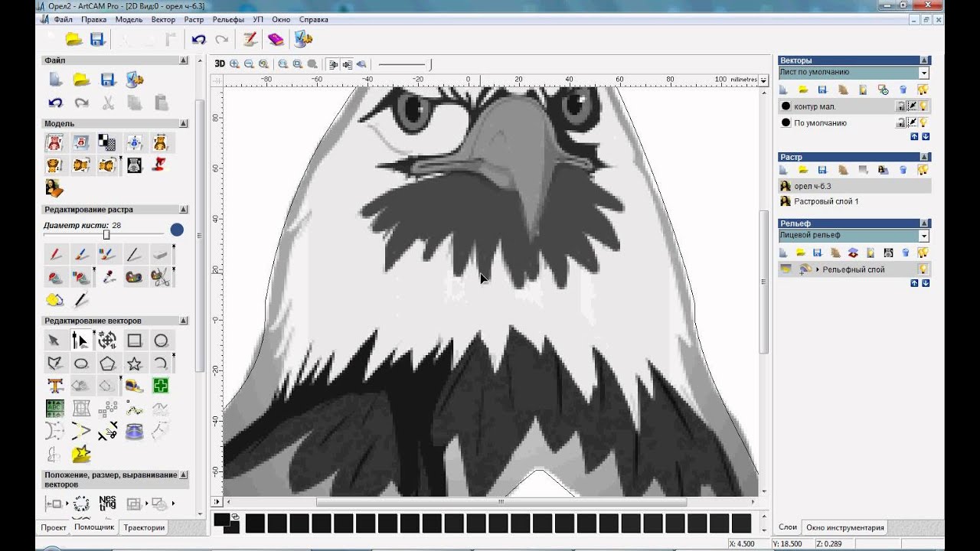Viewport: 980px width, 551px height.
Task: Delete vector layer with trash icon
Action: 903,90
